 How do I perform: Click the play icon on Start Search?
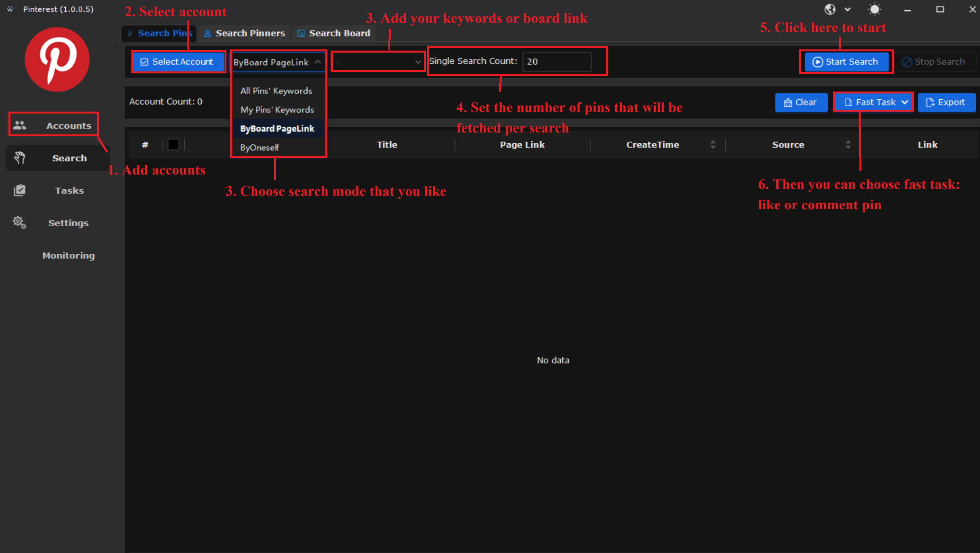point(817,62)
